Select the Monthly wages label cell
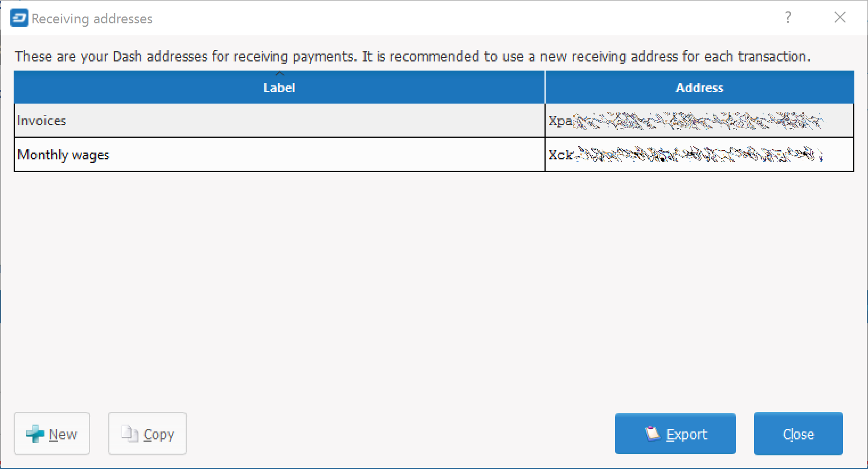Viewport: 868px width, 469px height. (279, 155)
